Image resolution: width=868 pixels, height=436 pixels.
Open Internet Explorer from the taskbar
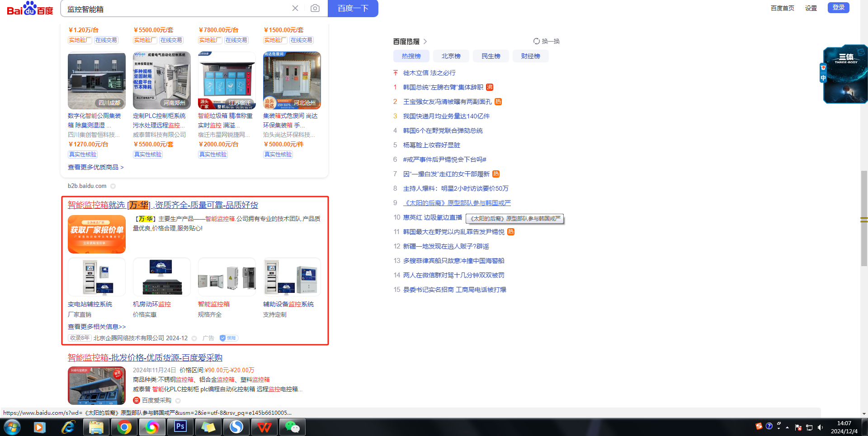pos(68,427)
